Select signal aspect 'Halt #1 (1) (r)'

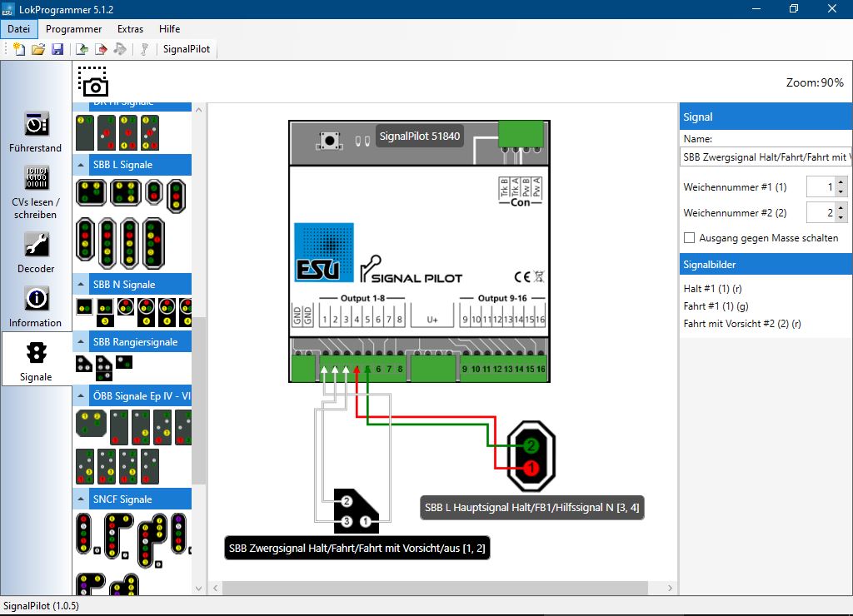click(713, 289)
